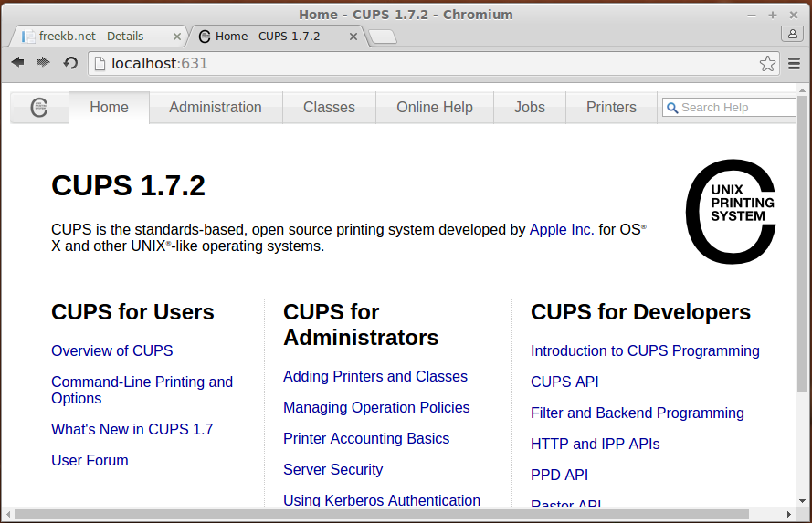Click the vertical scrollbar down arrow
Viewport: 812px width, 523px height.
click(802, 501)
